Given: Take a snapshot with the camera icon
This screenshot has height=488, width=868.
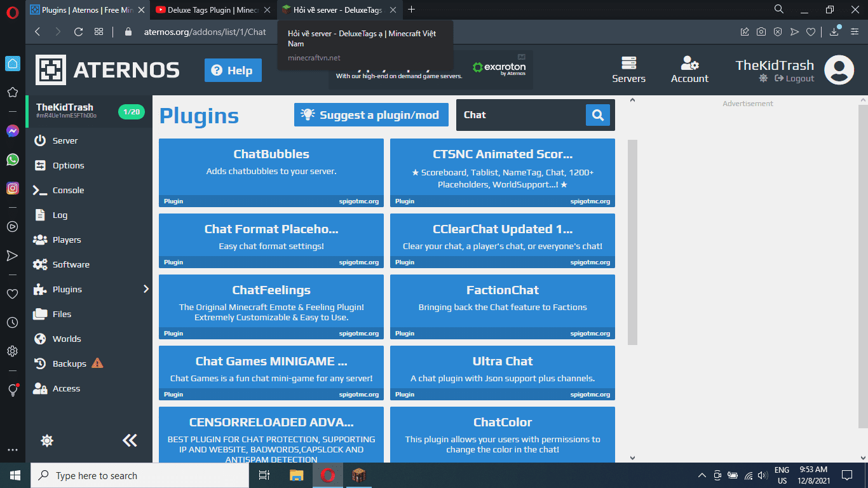Looking at the screenshot, I should click(761, 32).
